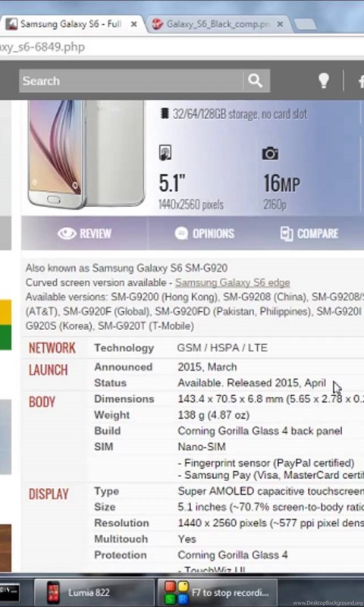The height and width of the screenshot is (607, 364).
Task: Click the magnifier search button
Action: [x=256, y=80]
